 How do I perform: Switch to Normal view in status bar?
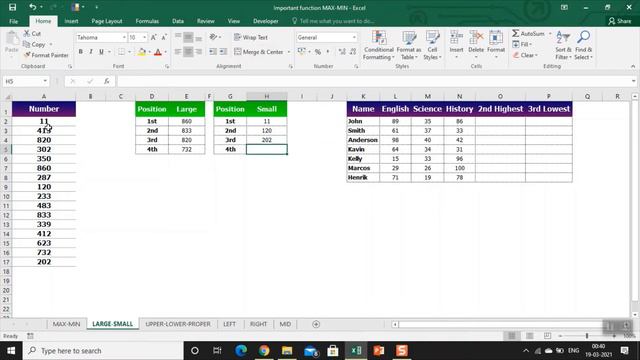pos(512,336)
